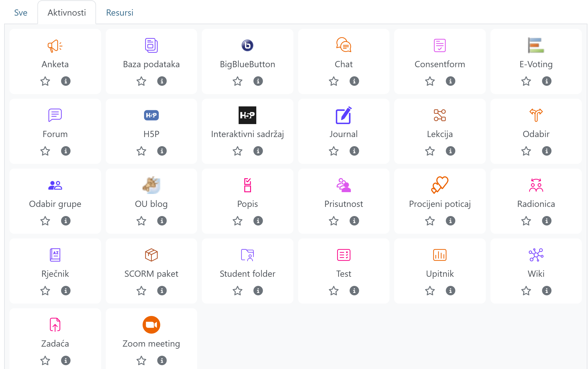Pick the SCORM paket box icon
Image resolution: width=588 pixels, height=369 pixels.
click(151, 255)
